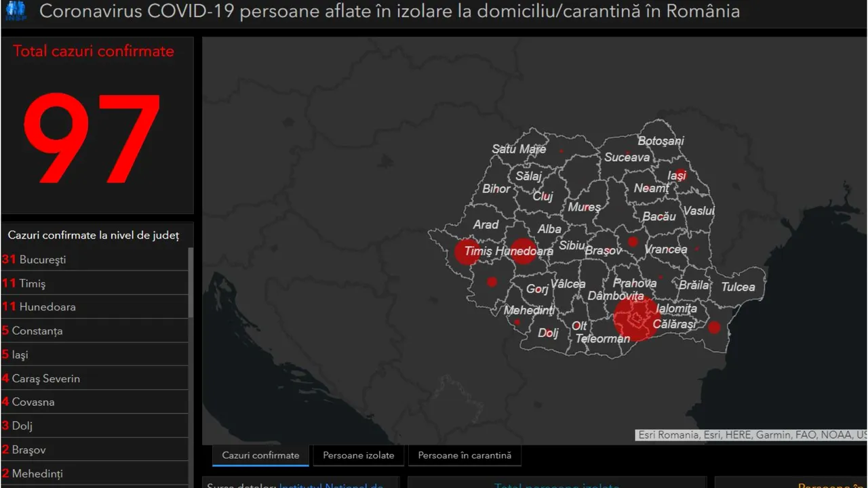The height and width of the screenshot is (488, 868).
Task: Select the Mehedinți row in county list
Action: point(95,473)
